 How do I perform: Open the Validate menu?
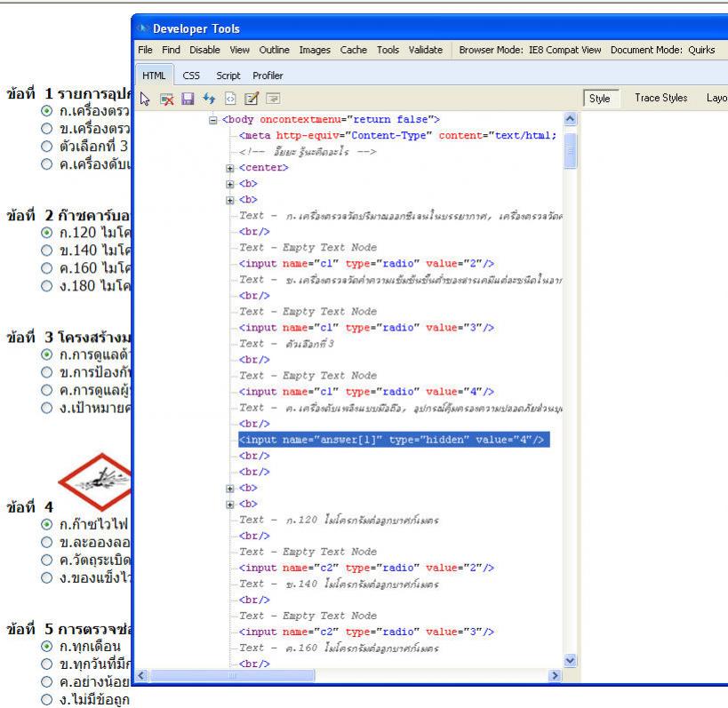pyautogui.click(x=425, y=50)
